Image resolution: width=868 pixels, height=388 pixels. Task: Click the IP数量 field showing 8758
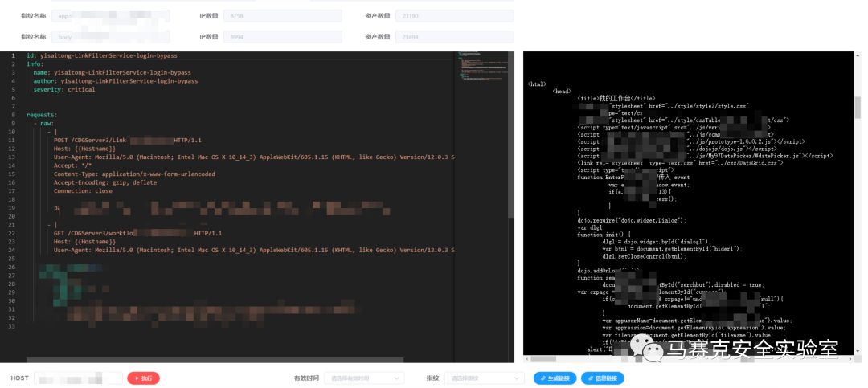click(x=282, y=16)
